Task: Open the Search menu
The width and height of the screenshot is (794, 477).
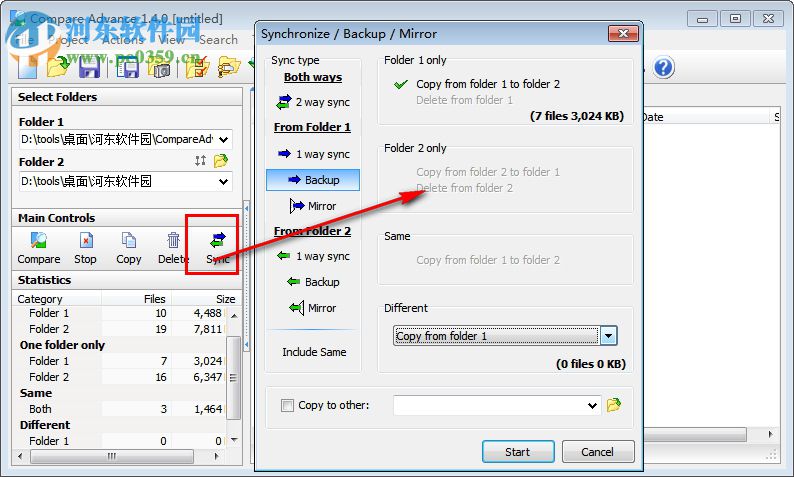Action: coord(218,39)
